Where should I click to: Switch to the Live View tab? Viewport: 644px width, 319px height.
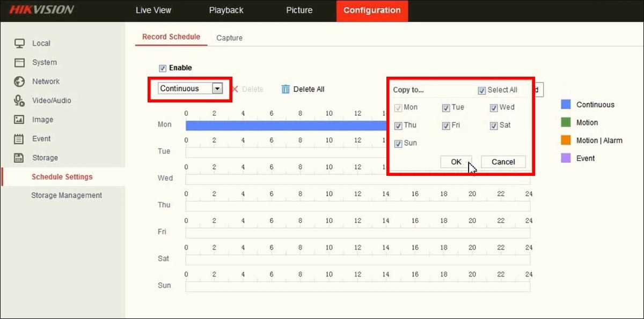point(153,10)
